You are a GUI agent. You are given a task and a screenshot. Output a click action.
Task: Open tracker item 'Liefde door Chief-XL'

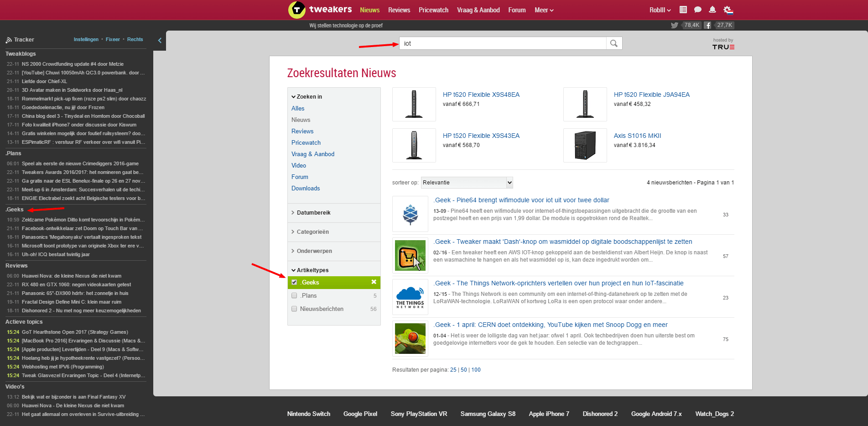44,81
